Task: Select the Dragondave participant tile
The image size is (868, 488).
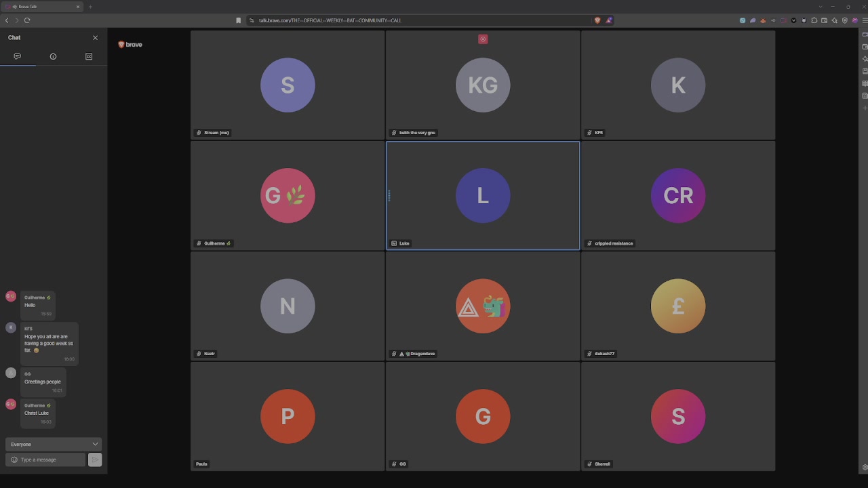Action: [483, 306]
